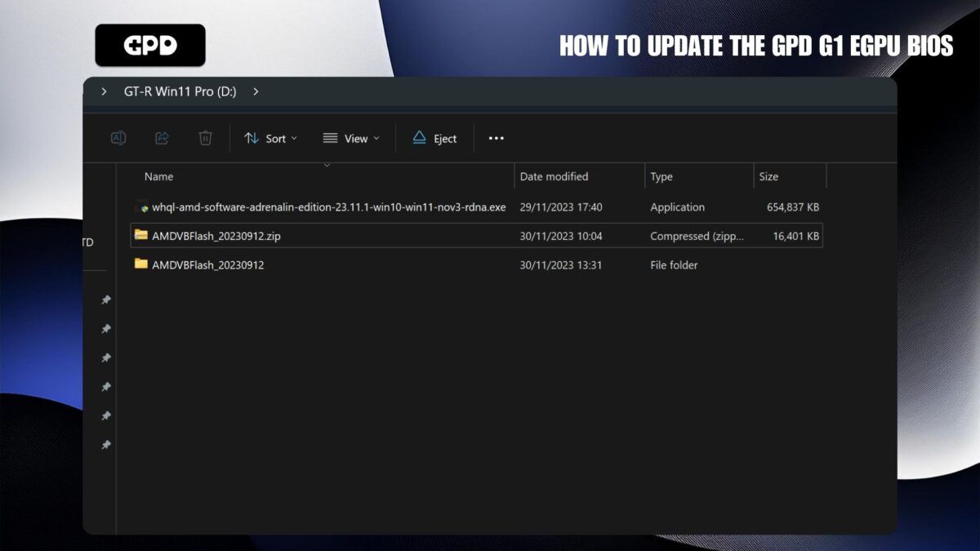The image size is (980, 551).
Task: Click the zipped folder icon for AMDVBFlash_20230912.zip
Action: [141, 236]
